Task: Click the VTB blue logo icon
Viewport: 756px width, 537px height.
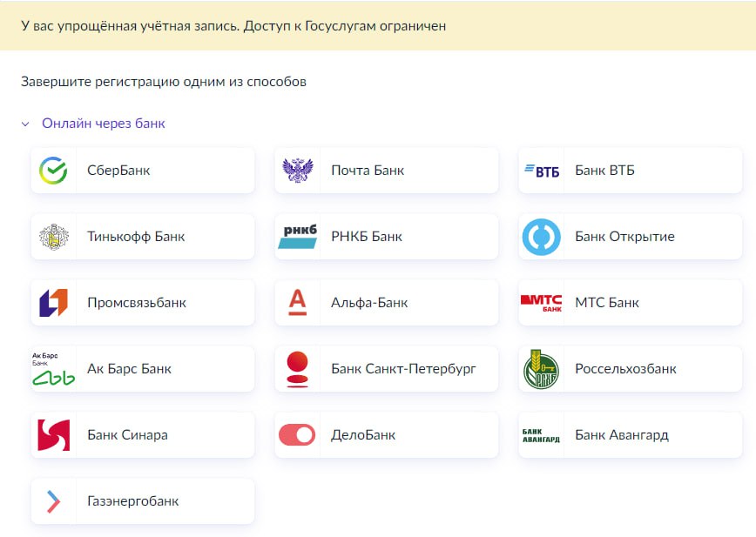Action: 542,171
